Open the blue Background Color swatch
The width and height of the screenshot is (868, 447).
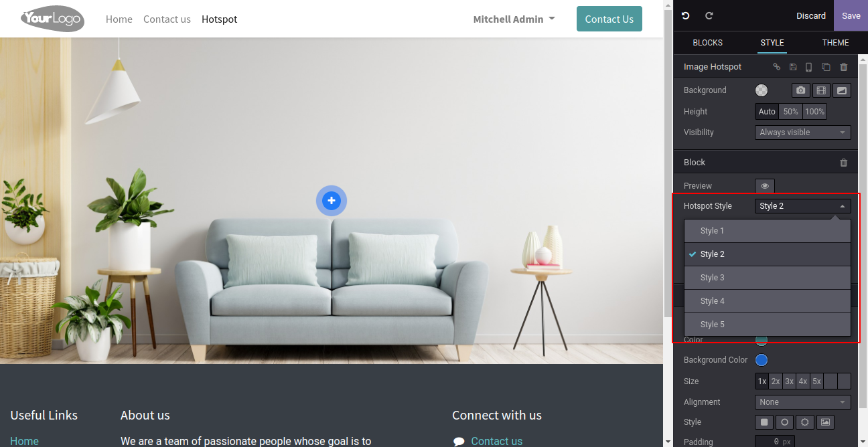click(x=762, y=360)
